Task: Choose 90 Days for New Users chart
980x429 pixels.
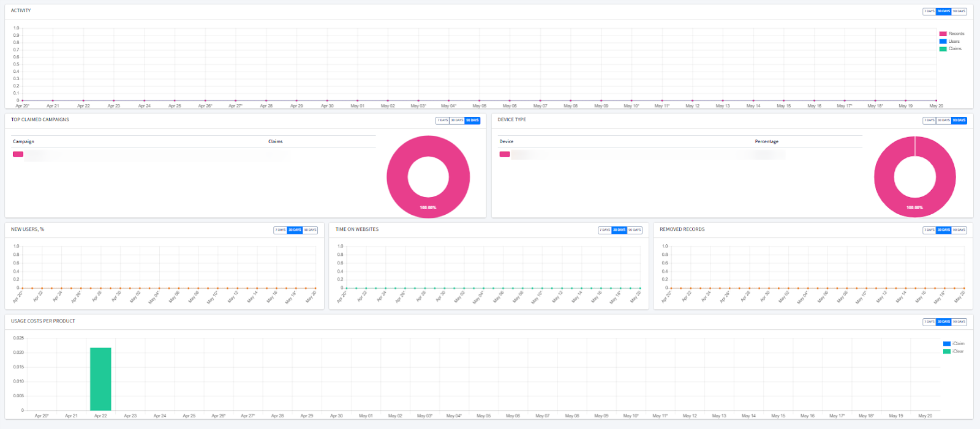Action: [x=311, y=230]
